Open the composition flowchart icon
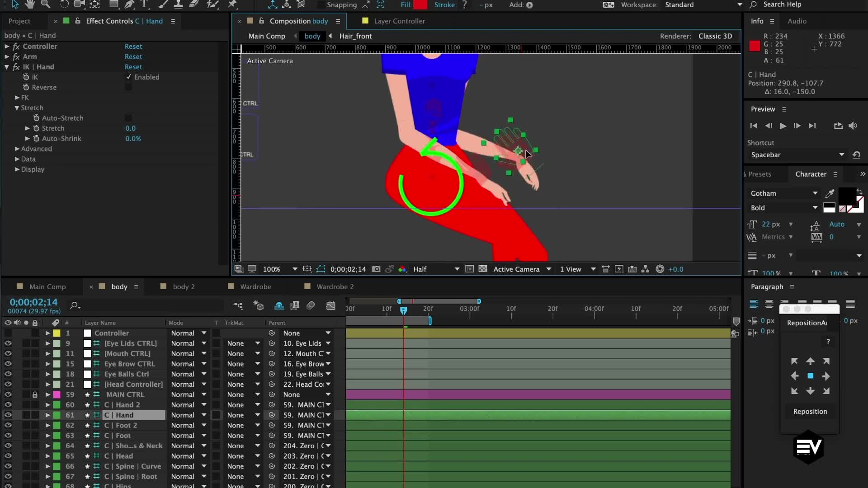The image size is (868, 488). pos(646,269)
